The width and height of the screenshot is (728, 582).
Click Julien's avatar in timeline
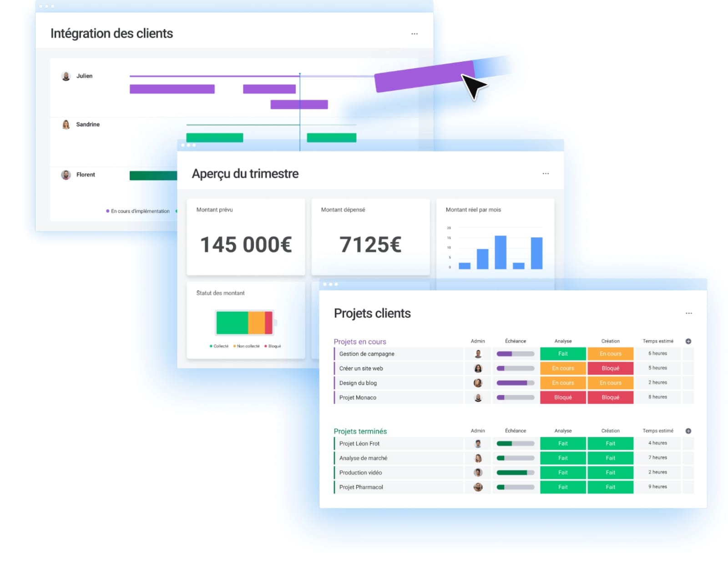(x=66, y=76)
